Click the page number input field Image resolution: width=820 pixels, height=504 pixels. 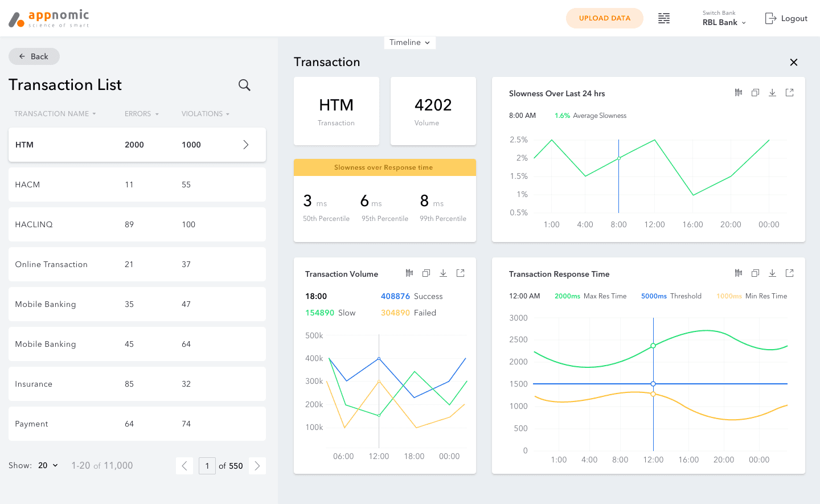pos(207,466)
